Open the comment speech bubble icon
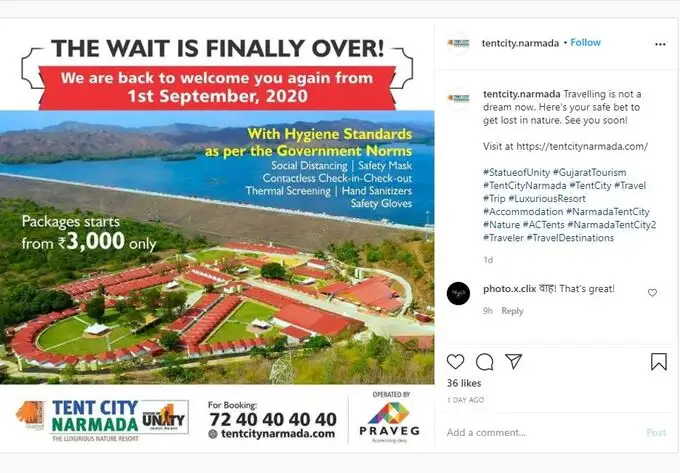This screenshot has height=473, width=680. [x=484, y=362]
